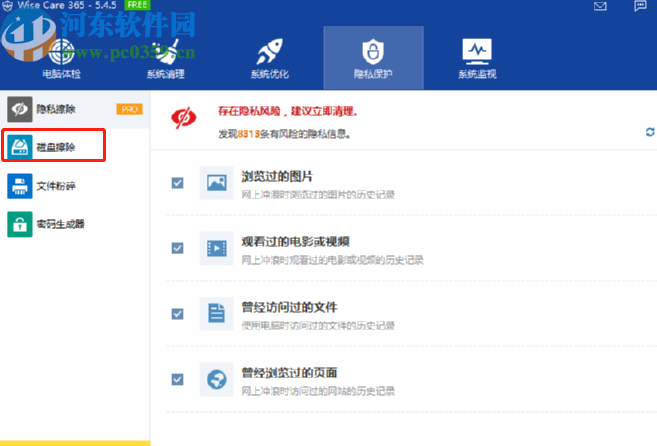Toggle 曾经访问过的文件 checkbox
657x446 pixels.
tap(178, 314)
